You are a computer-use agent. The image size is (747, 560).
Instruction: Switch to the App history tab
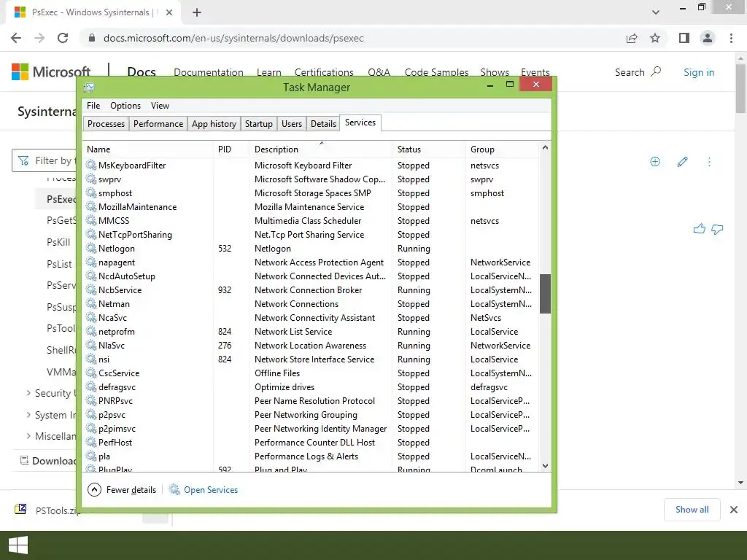point(214,124)
